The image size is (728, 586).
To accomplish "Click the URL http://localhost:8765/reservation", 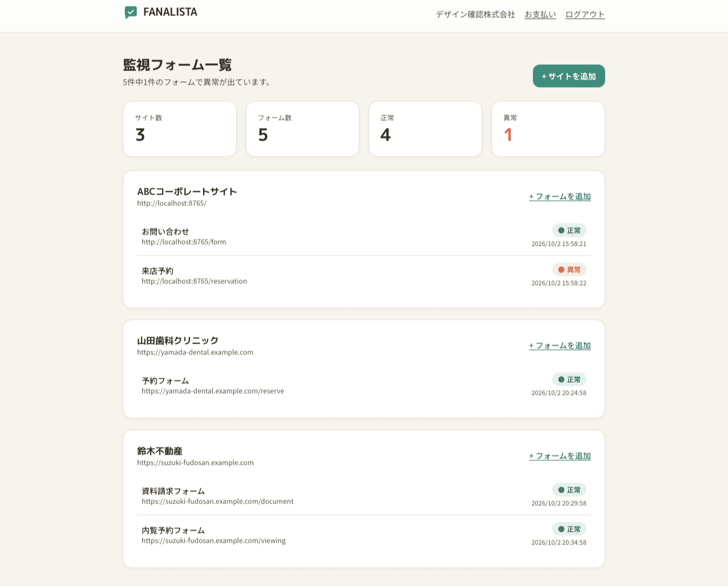I will pos(195,281).
